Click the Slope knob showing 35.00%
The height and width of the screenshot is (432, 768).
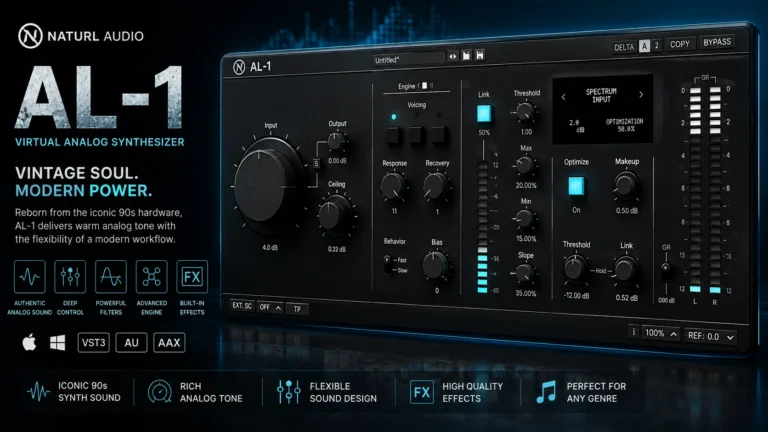(x=525, y=273)
